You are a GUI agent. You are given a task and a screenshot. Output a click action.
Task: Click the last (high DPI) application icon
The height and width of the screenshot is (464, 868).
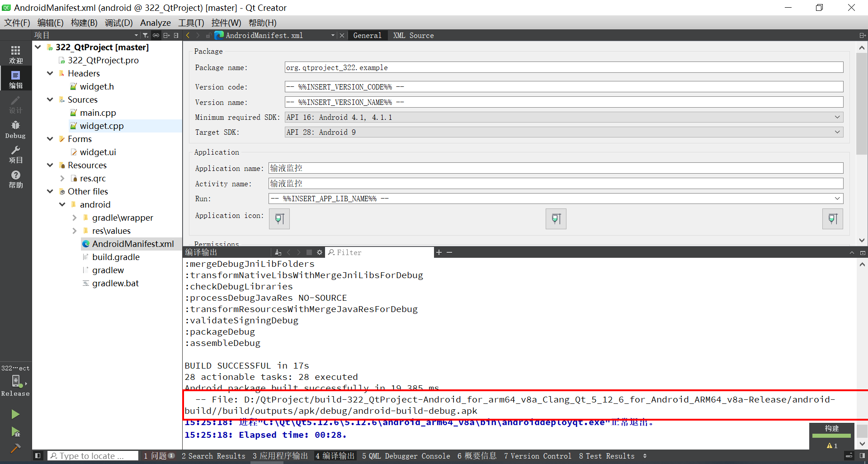832,219
